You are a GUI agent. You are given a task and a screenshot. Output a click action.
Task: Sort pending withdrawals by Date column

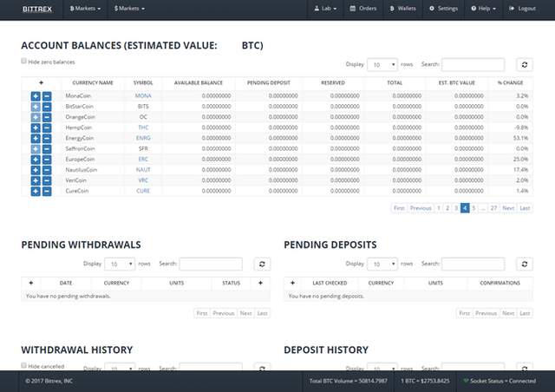point(66,284)
